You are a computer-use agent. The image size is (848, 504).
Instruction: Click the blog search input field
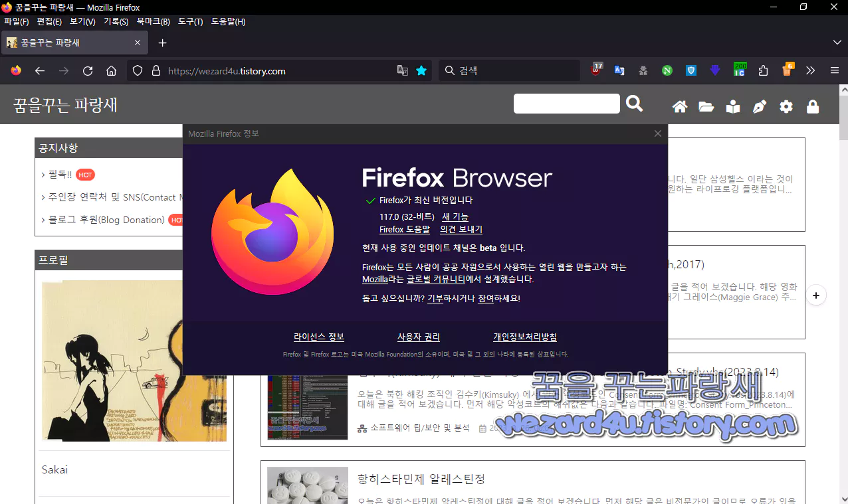tap(566, 104)
